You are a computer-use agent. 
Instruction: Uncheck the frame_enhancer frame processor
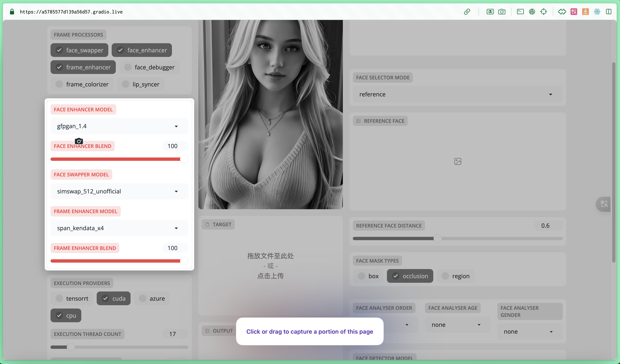(83, 67)
